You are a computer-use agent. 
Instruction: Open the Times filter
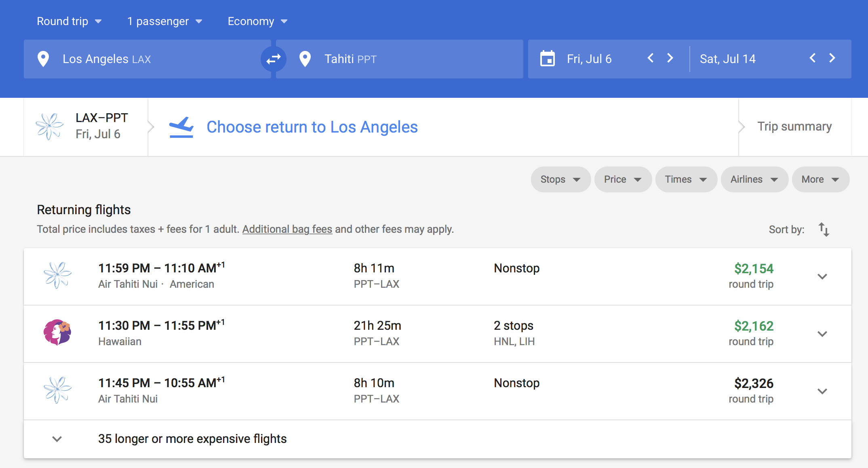(686, 179)
